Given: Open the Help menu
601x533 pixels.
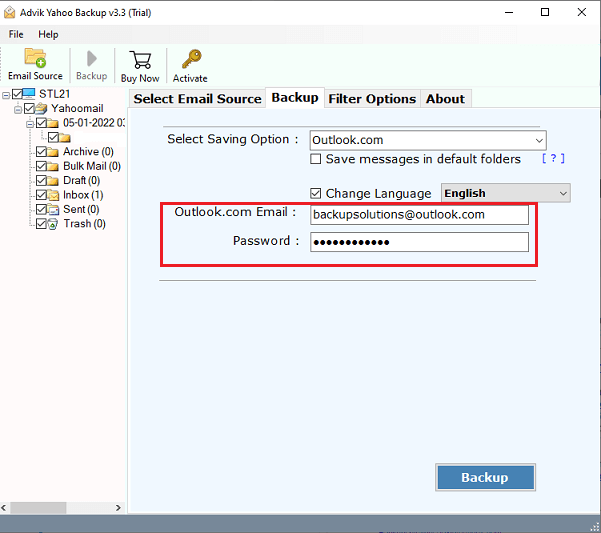Looking at the screenshot, I should [48, 34].
